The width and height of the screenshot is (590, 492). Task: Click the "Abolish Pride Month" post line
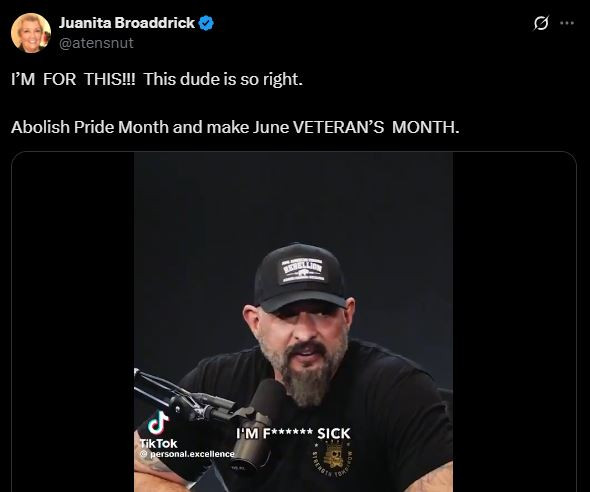[x=235, y=127]
